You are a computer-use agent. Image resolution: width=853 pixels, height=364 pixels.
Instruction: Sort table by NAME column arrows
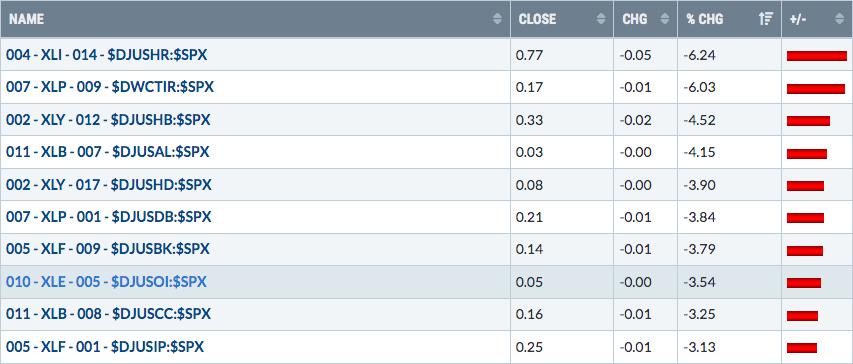pyautogui.click(x=497, y=19)
